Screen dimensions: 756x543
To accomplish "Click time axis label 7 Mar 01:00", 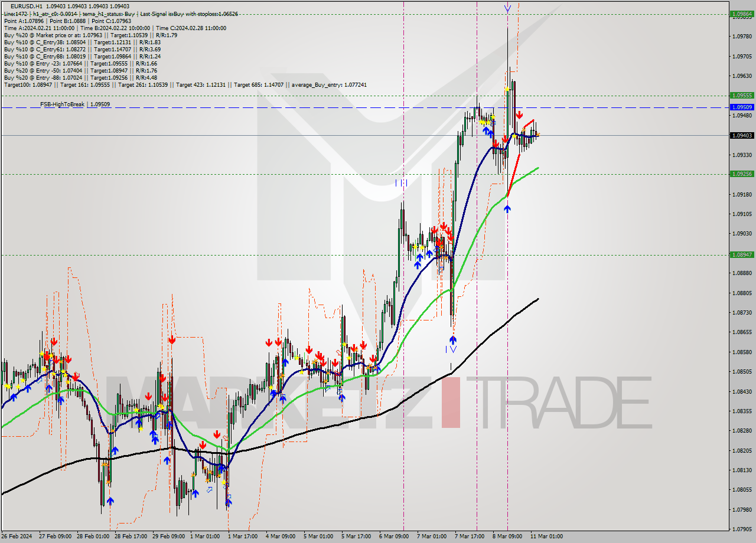I will 432,537.
